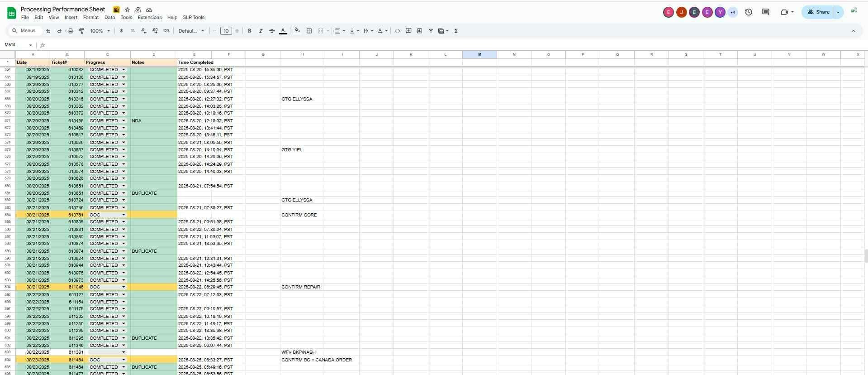Toggle bold formatting

pyautogui.click(x=250, y=31)
